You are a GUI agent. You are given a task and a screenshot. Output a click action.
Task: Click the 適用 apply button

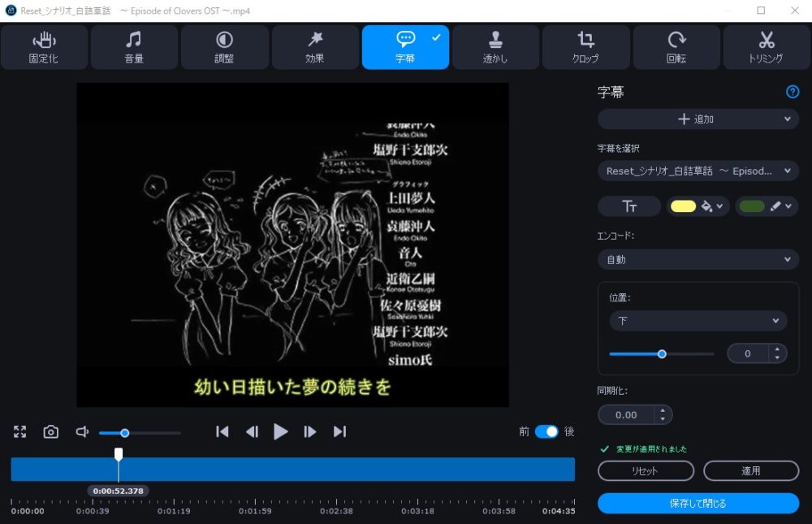751,470
